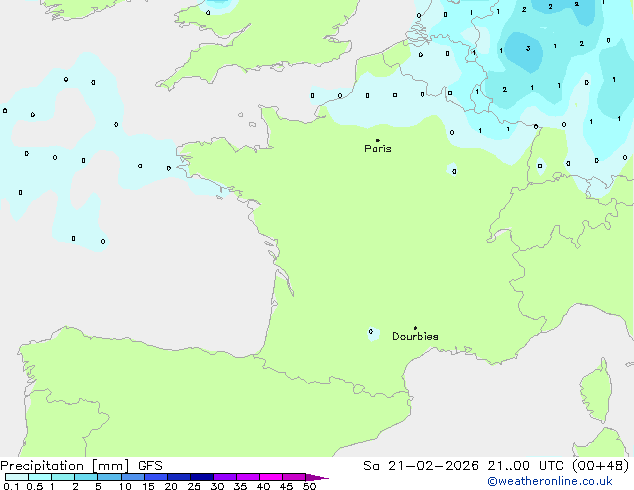Click the Corsica island on the map
The height and width of the screenshot is (490, 634).
point(598,391)
